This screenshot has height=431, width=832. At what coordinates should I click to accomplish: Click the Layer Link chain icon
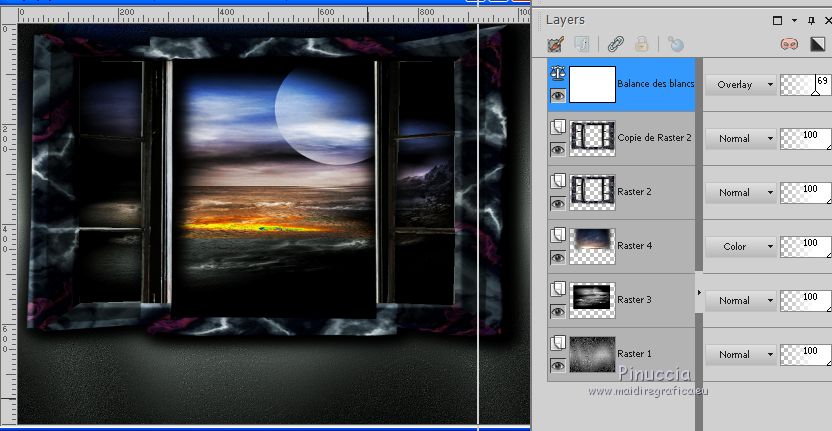(616, 44)
